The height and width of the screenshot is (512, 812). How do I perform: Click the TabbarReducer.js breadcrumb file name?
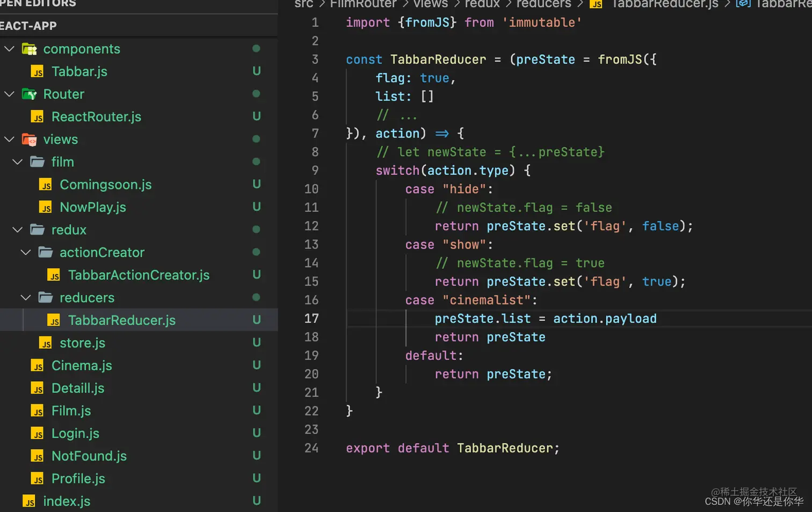pos(665,4)
